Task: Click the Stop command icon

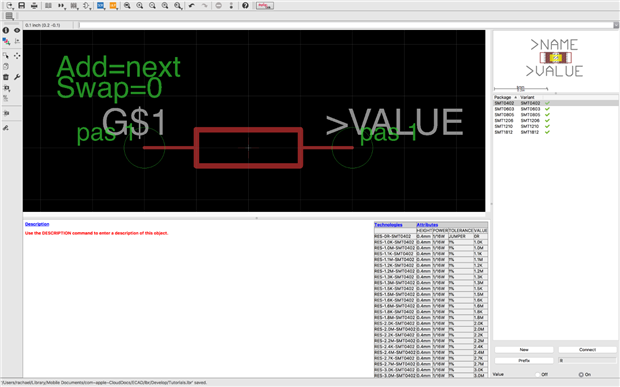Action: click(219, 6)
